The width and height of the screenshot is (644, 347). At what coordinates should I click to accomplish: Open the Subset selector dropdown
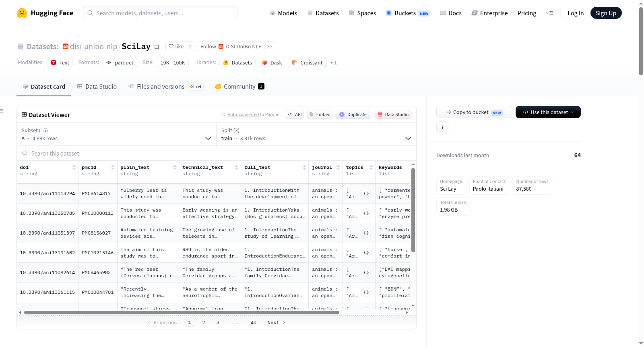117,134
